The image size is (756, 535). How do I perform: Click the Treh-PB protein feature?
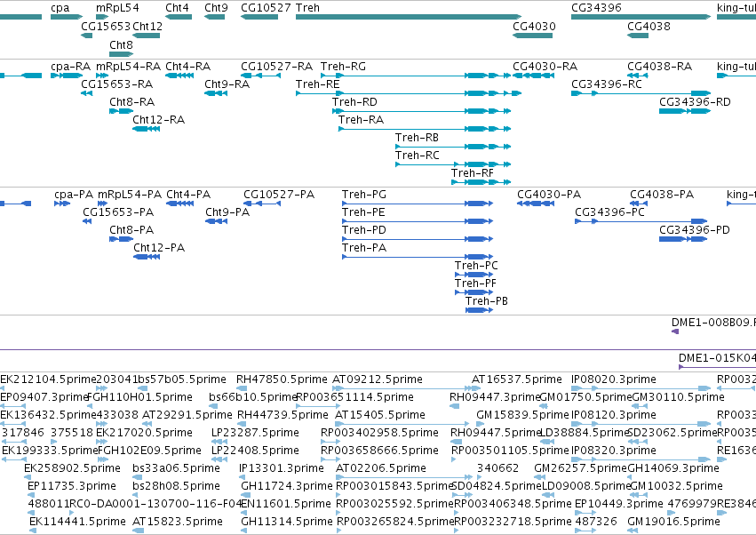479,310
